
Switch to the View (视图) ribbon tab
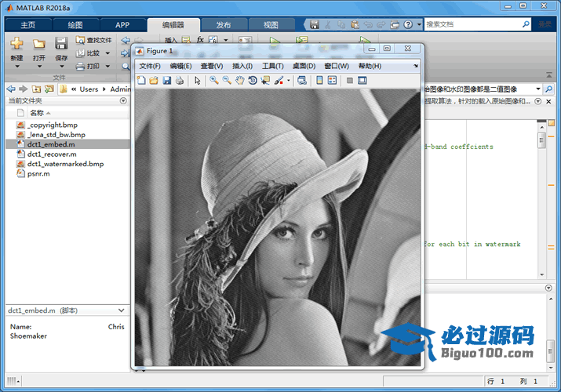coord(271,25)
